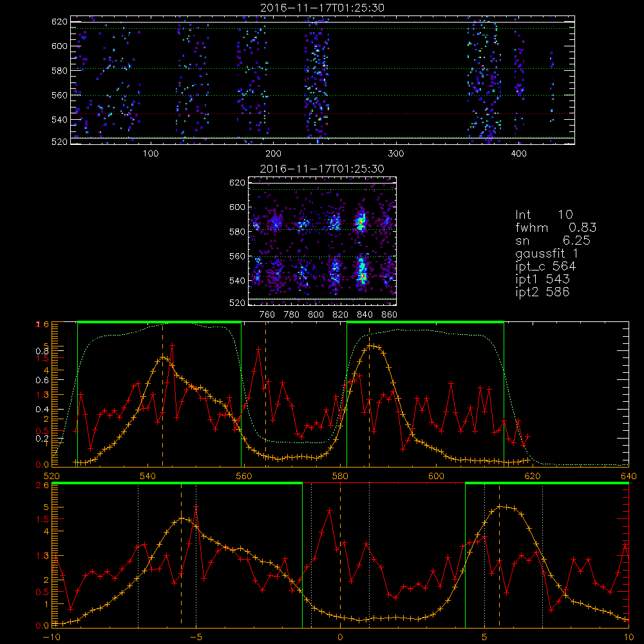Click x-axis label 400 of top spectrogram

pos(518,154)
